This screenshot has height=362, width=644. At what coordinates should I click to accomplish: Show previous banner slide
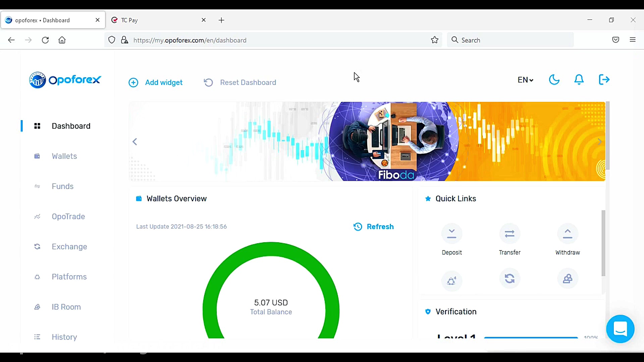135,142
